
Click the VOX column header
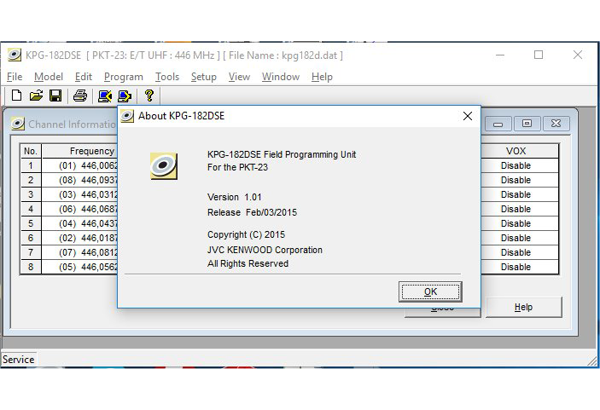(x=516, y=151)
